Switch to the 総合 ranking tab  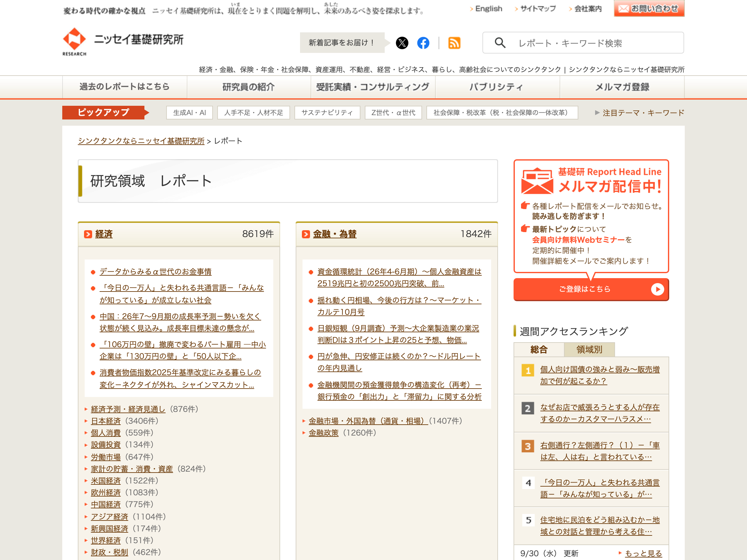(x=539, y=350)
